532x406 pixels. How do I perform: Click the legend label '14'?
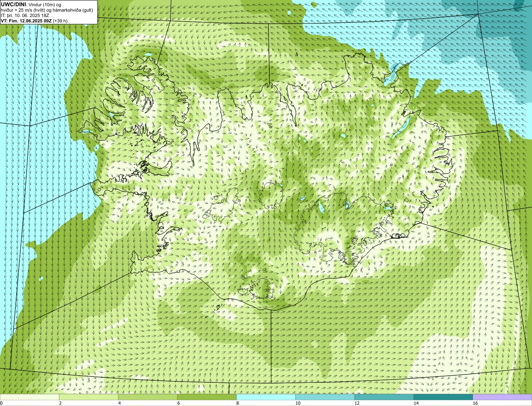(416, 403)
